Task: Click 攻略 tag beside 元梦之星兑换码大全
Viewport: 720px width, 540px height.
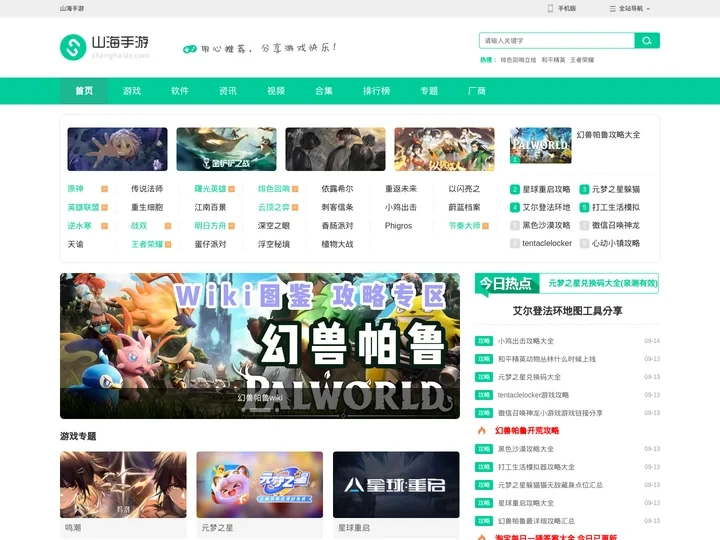Action: click(484, 377)
